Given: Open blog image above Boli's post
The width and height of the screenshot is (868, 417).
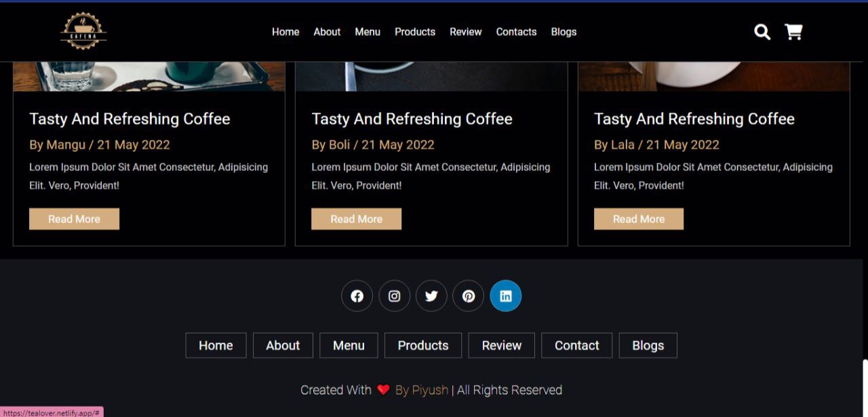Looking at the screenshot, I should [x=431, y=77].
